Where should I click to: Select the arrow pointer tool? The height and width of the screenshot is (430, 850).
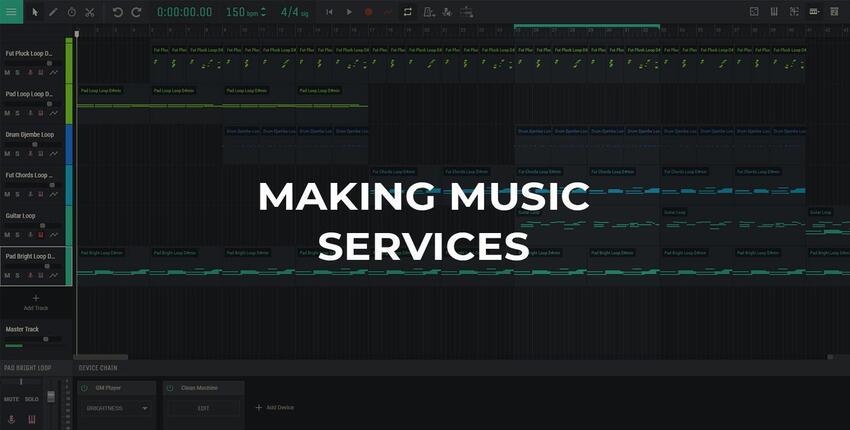(x=35, y=12)
